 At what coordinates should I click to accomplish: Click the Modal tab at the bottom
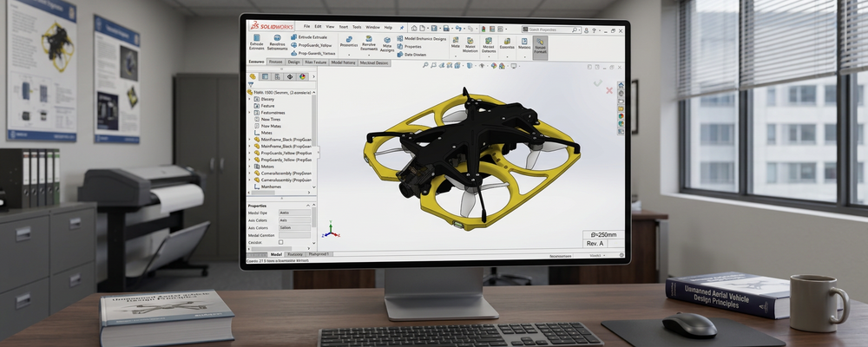click(x=276, y=254)
